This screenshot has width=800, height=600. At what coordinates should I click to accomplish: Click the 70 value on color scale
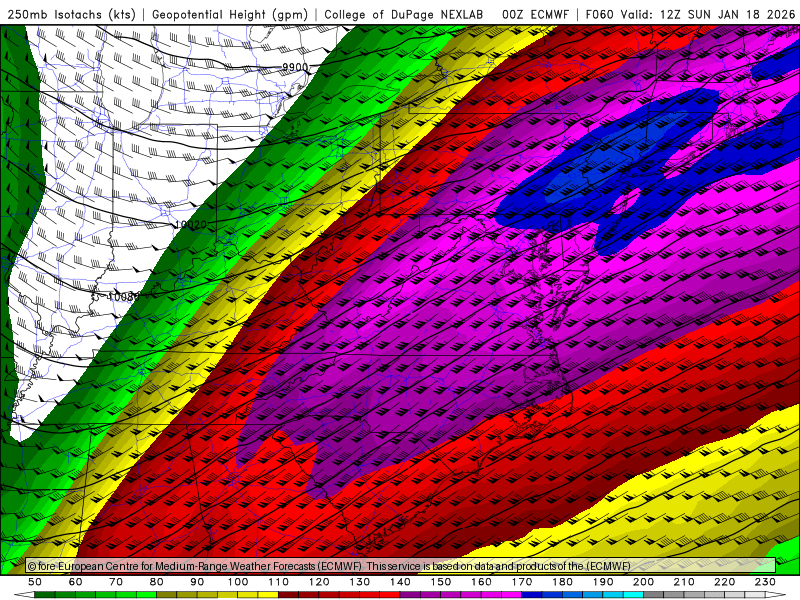pyautogui.click(x=116, y=582)
